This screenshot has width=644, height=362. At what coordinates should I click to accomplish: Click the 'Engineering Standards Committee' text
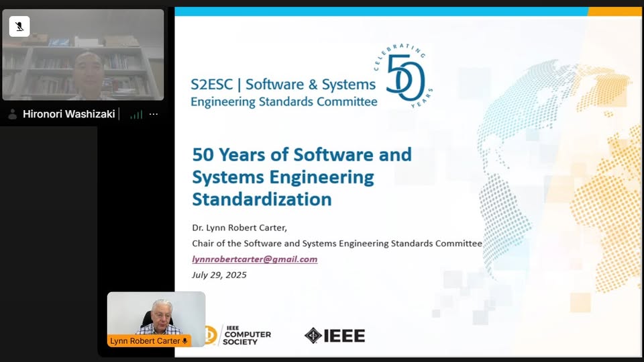pyautogui.click(x=284, y=101)
